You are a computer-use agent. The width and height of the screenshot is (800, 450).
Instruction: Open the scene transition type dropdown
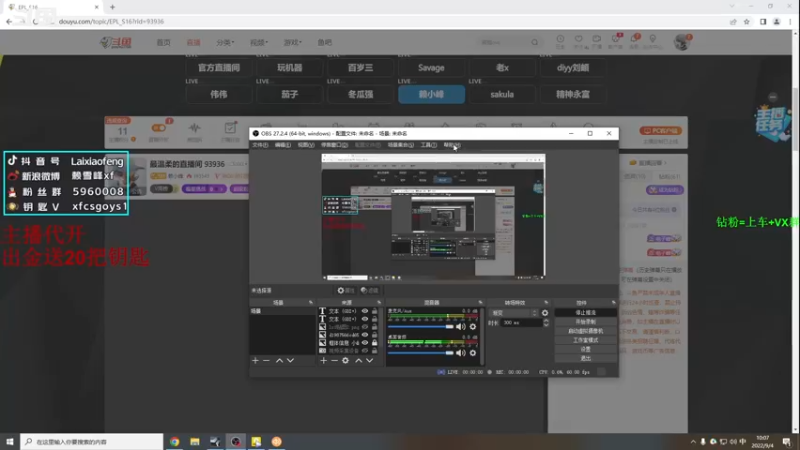[514, 313]
